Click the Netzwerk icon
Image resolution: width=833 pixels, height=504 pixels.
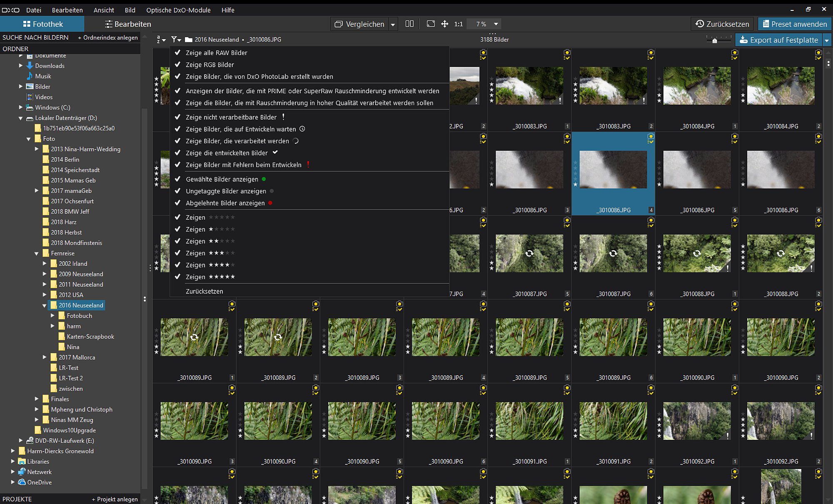coord(22,472)
